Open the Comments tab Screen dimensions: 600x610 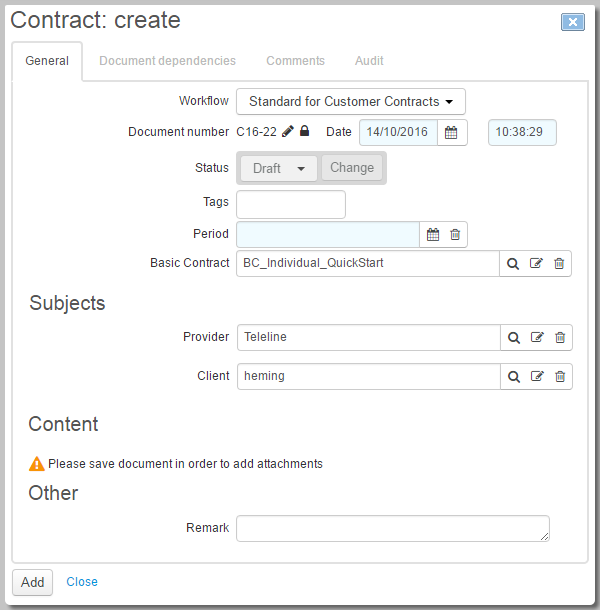(295, 61)
